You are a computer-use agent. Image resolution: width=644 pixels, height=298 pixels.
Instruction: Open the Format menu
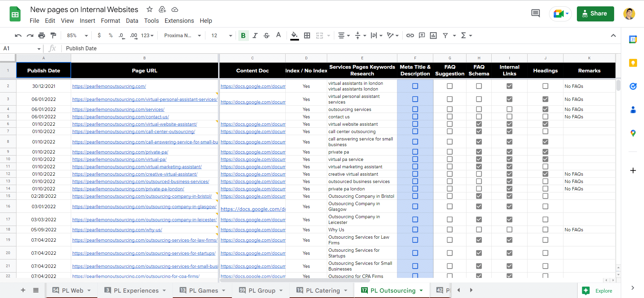(110, 21)
